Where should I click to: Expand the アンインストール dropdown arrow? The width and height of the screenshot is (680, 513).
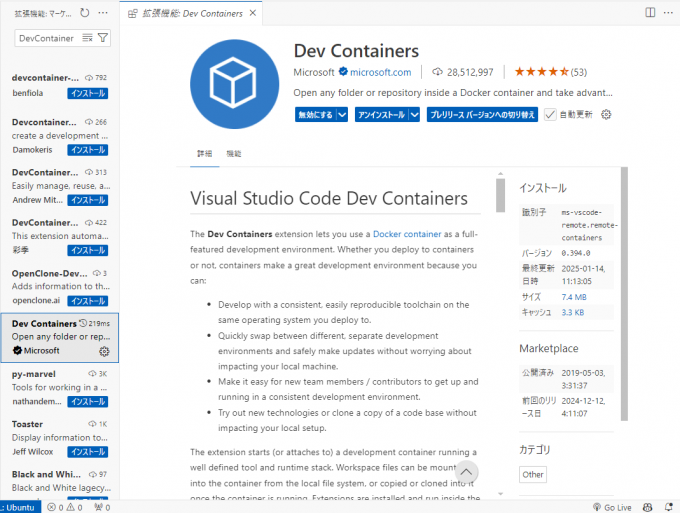click(x=415, y=115)
